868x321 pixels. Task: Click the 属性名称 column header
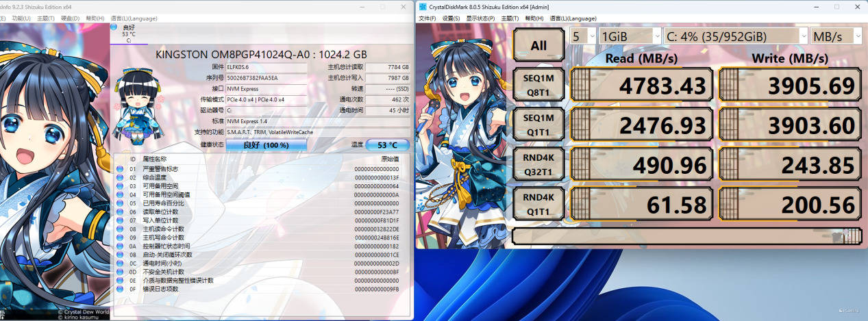153,159
